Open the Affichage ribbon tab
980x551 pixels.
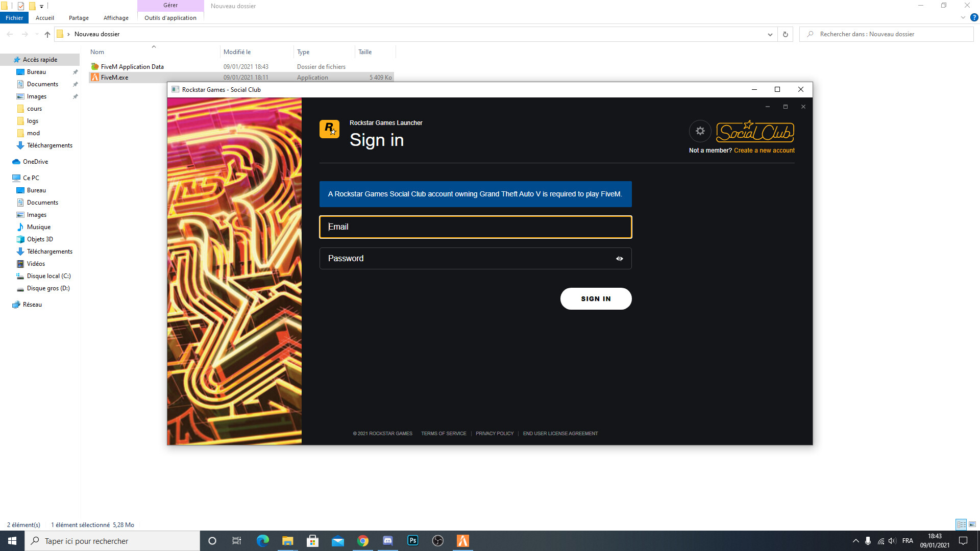tap(116, 18)
